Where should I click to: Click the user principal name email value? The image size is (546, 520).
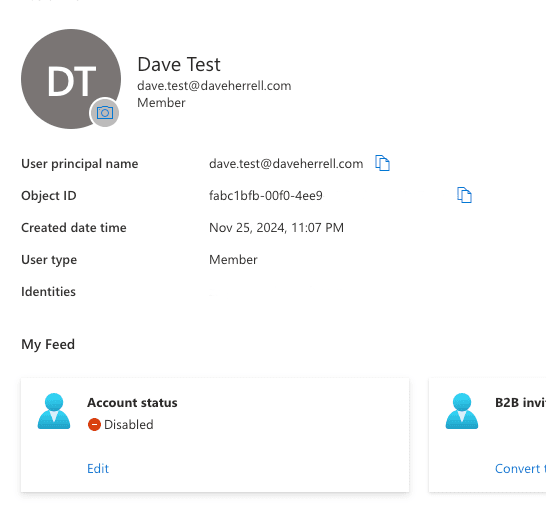[286, 163]
